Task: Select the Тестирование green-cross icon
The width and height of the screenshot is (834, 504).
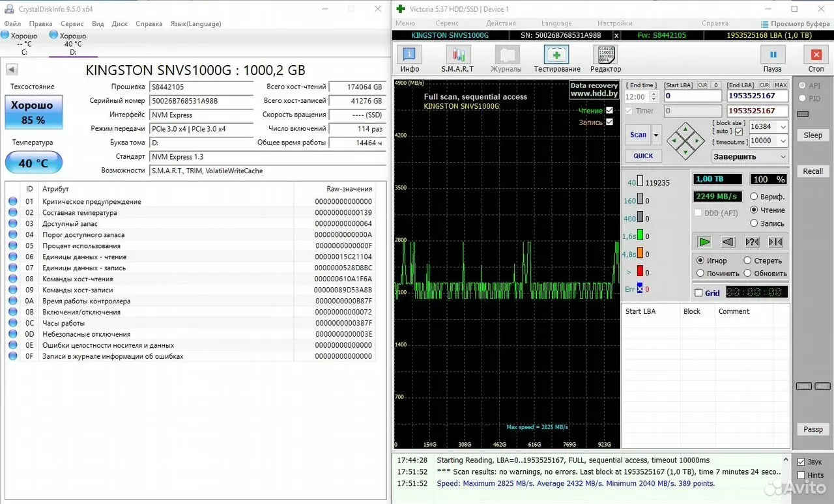Action: pos(556,55)
